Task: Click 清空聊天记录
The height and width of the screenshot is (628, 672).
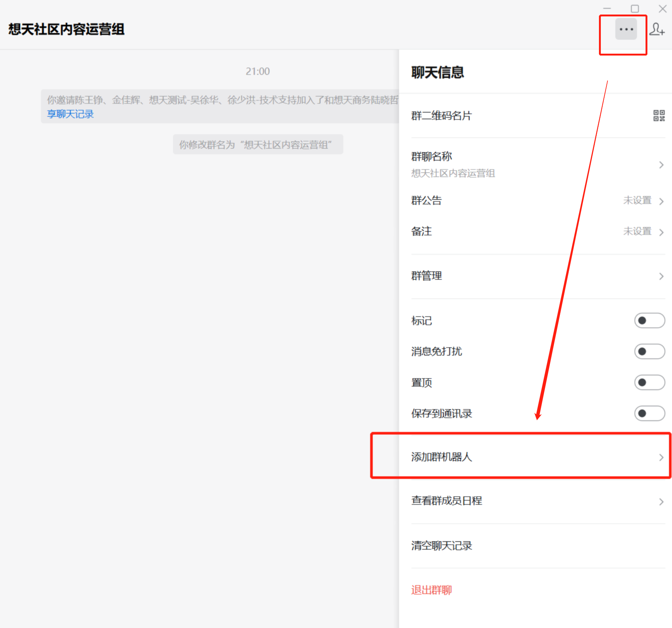Action: [442, 546]
